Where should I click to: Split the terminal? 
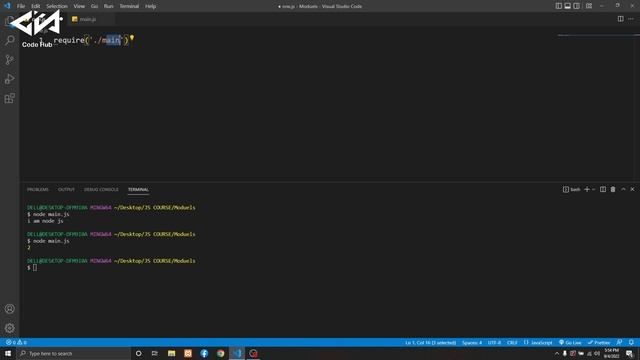pos(603,189)
